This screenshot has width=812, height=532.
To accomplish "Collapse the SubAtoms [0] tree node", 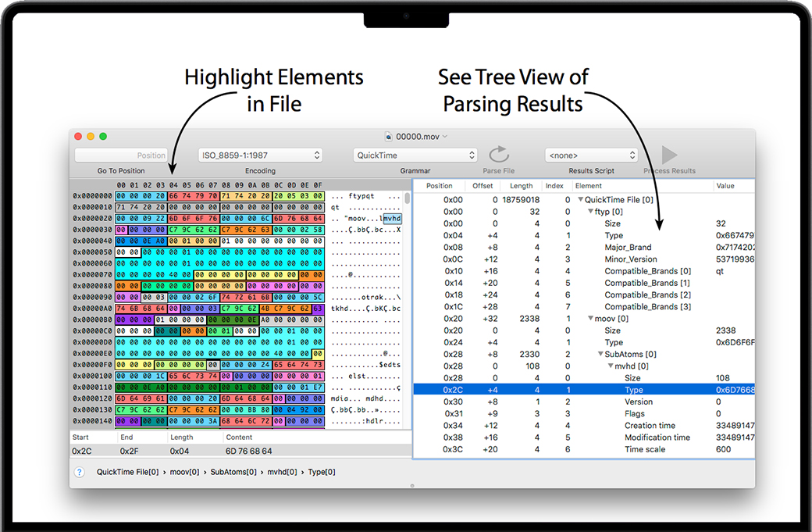I will 600,355.
